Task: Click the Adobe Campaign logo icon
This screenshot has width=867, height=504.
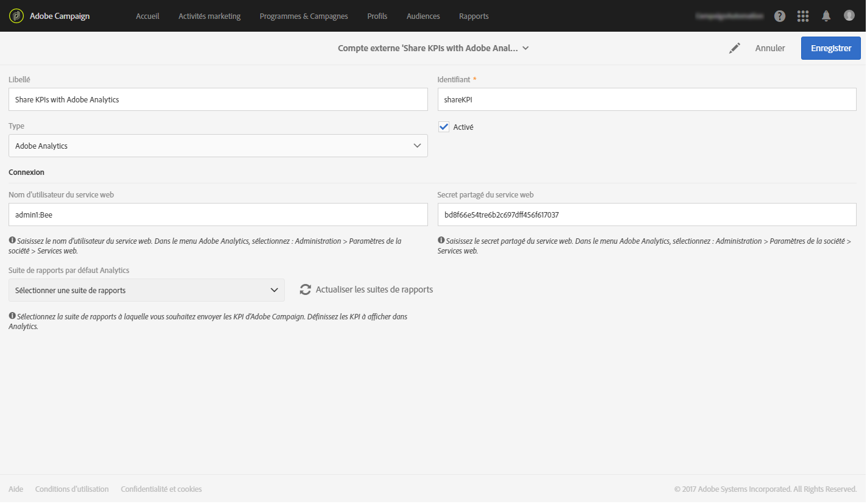Action: 16,16
